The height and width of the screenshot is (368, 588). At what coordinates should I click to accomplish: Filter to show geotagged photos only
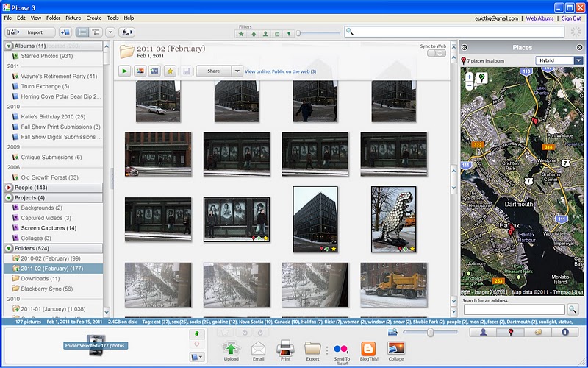click(288, 34)
